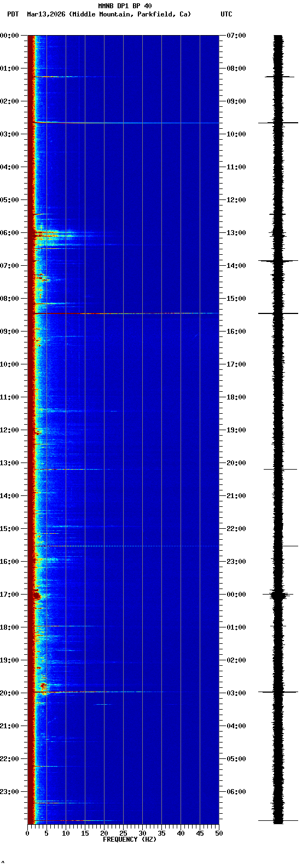
Task: Click frequency axis tick label '35'
Action: pos(161,833)
